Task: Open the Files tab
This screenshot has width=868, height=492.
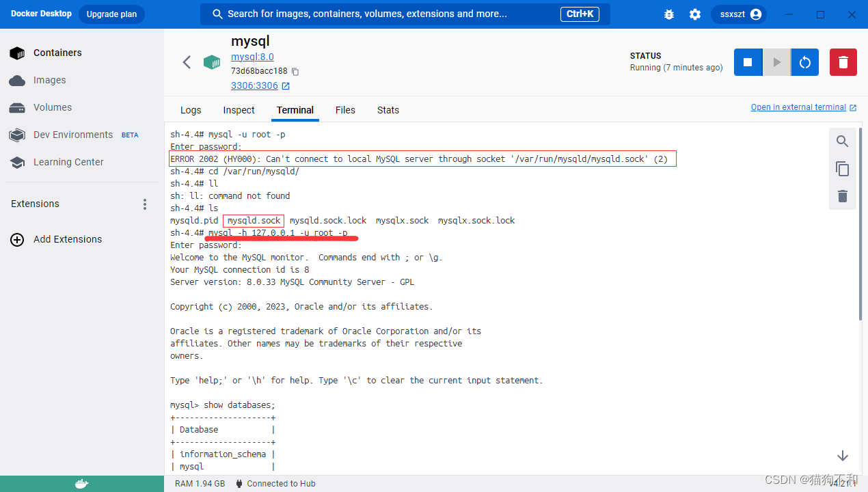Action: point(345,110)
